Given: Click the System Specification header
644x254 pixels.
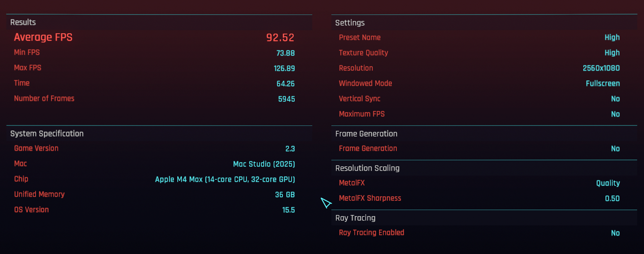Looking at the screenshot, I should click(47, 134).
